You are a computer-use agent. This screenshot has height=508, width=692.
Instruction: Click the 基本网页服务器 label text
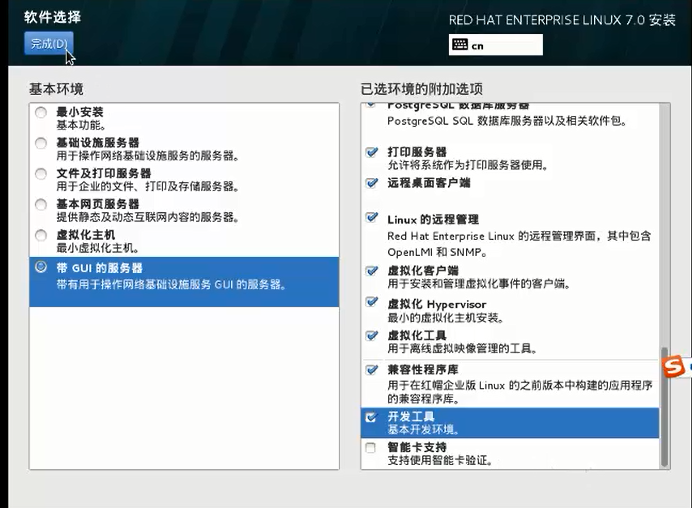click(98, 204)
